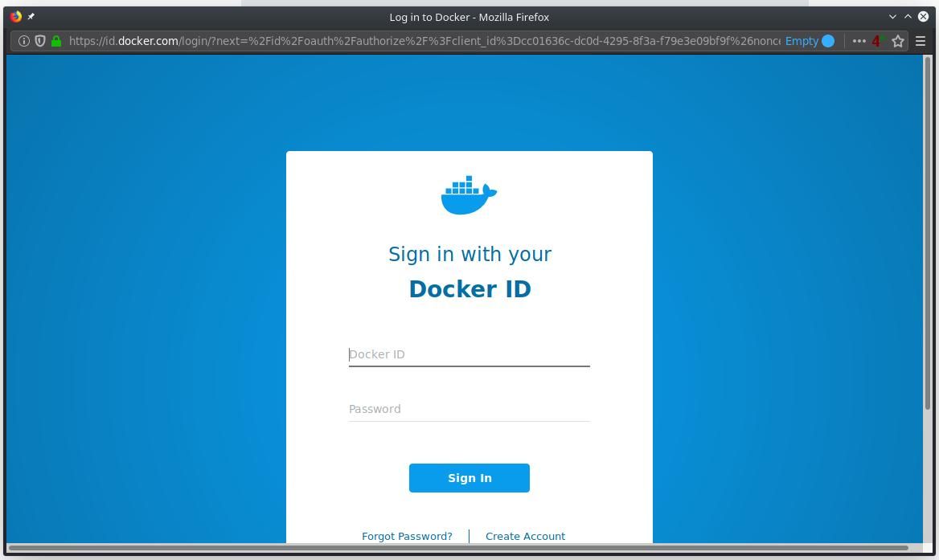Click the Firefox icon in title bar
The image size is (939, 560).
coord(15,16)
